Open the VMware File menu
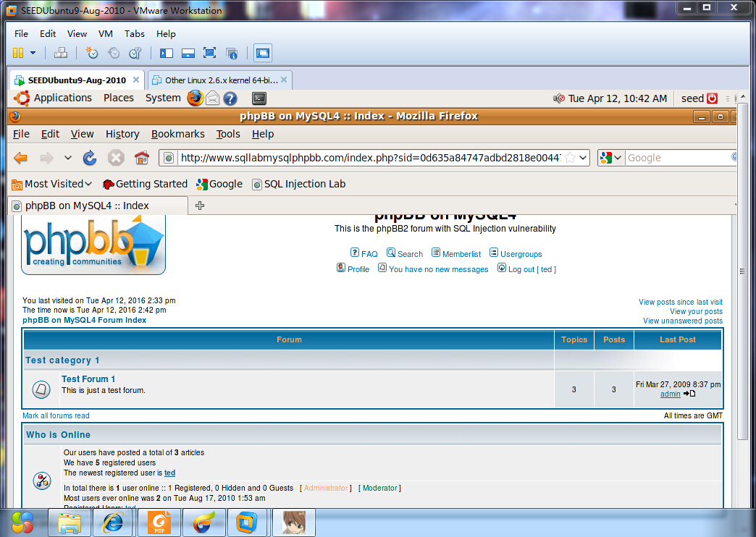756x537 pixels. 21,34
